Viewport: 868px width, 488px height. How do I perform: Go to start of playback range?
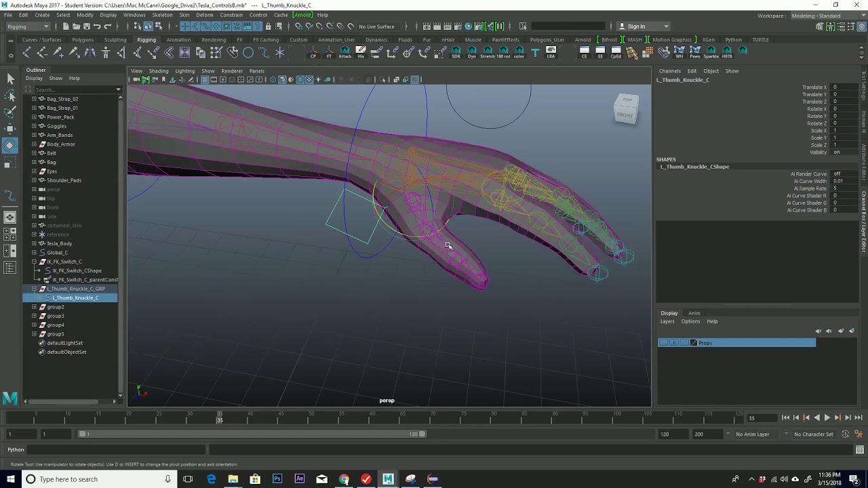[785, 418]
